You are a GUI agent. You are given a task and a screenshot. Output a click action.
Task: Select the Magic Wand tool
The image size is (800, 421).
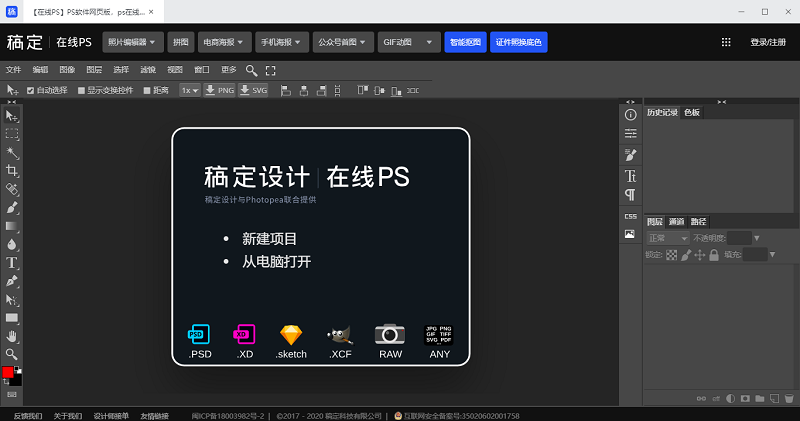12,153
